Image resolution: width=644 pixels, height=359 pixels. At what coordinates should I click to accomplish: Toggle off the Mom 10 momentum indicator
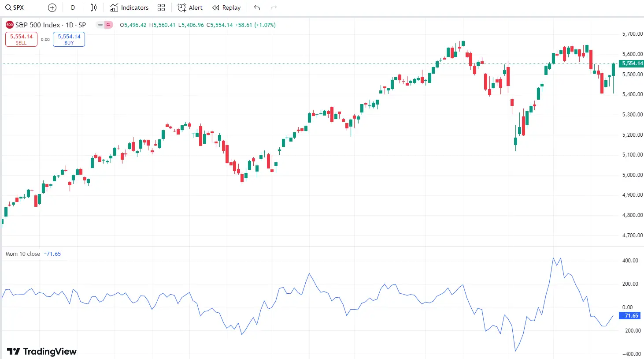(22, 254)
